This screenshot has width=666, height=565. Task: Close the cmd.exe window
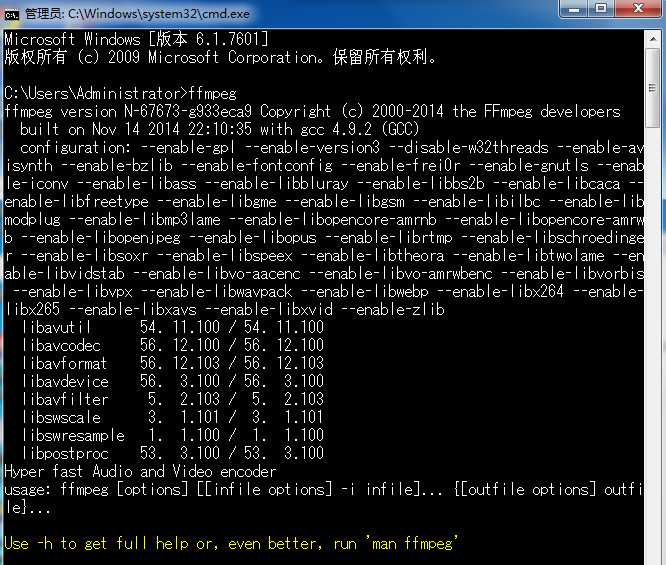638,9
